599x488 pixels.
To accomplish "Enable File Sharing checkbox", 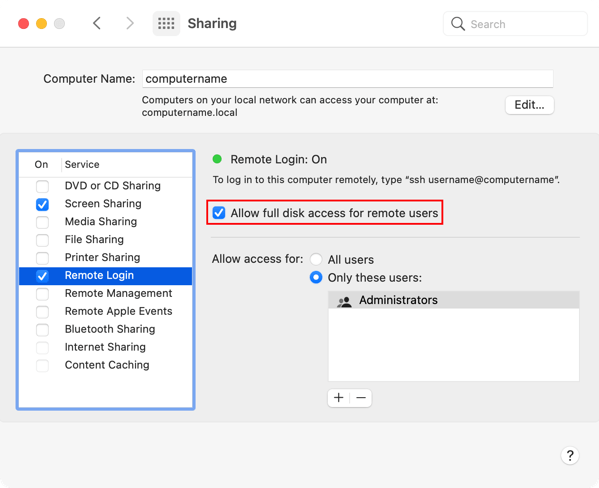I will click(x=42, y=240).
